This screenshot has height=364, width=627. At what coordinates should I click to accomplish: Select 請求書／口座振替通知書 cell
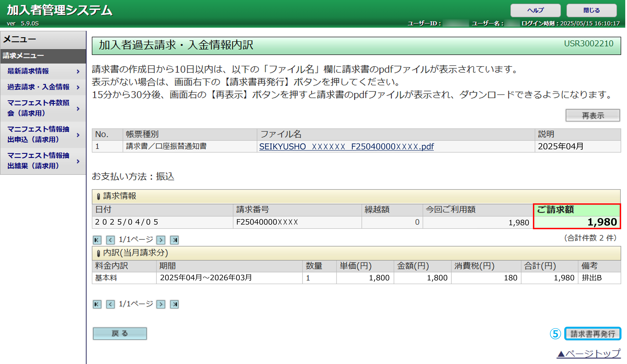[190, 146]
